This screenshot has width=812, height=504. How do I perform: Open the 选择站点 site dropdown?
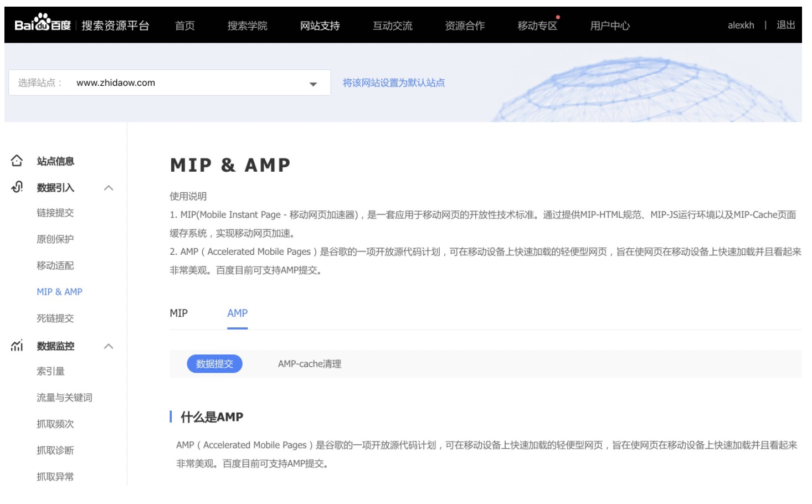coord(313,83)
